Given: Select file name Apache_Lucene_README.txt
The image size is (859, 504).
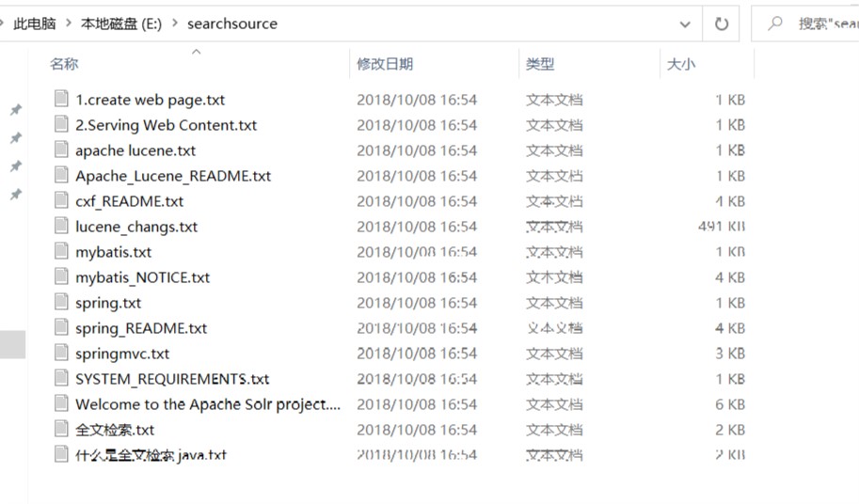Looking at the screenshot, I should 173,176.
